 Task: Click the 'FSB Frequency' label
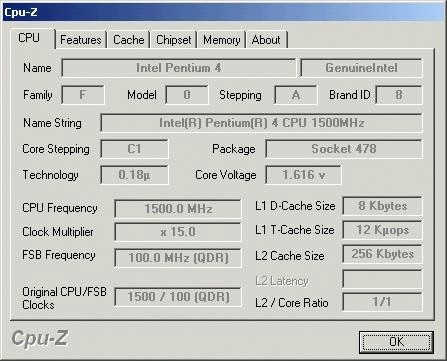click(x=59, y=255)
